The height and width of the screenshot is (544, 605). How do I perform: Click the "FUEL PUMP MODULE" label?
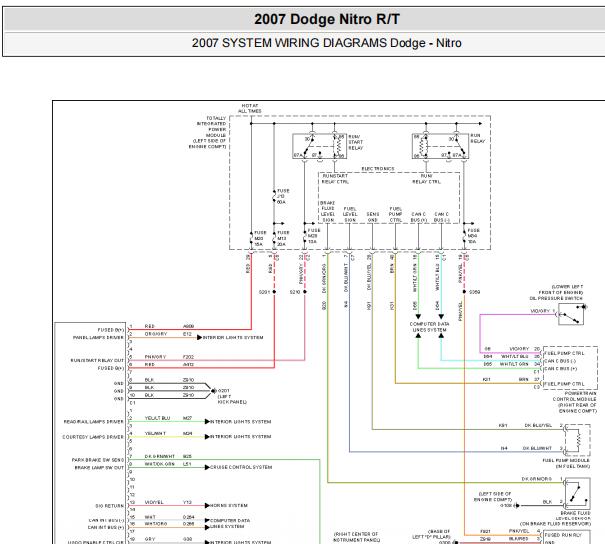[x=566, y=460]
